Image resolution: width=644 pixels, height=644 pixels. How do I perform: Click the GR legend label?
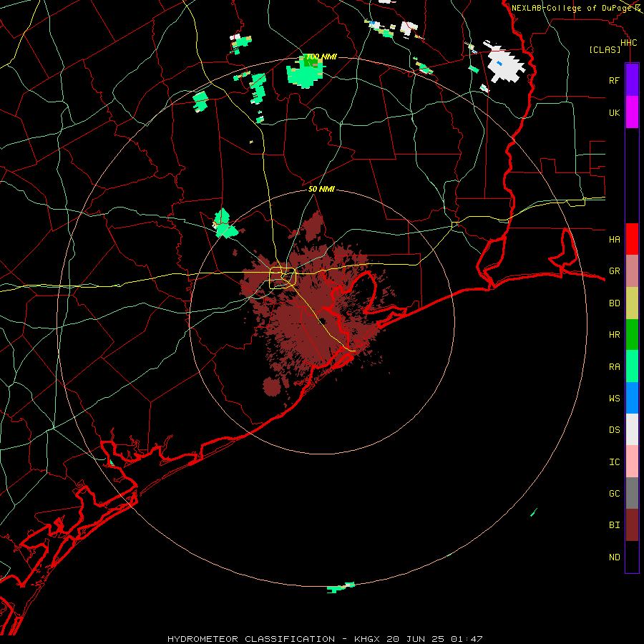point(614,271)
